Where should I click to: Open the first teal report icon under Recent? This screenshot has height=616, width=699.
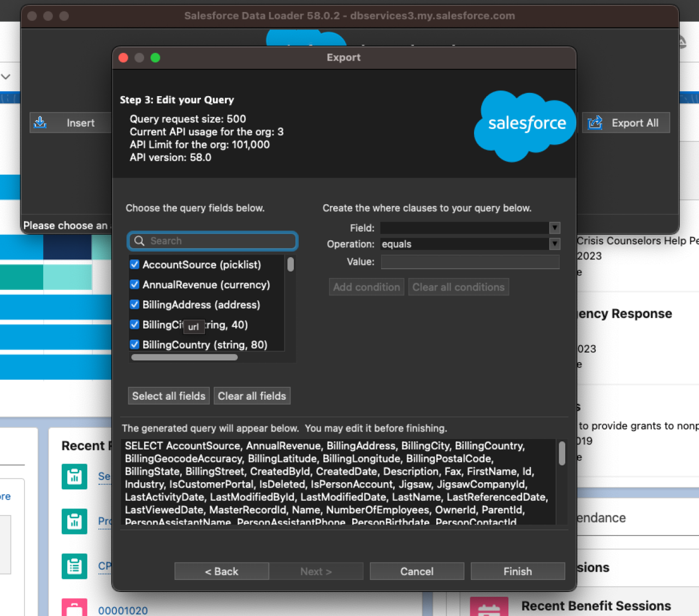coord(74,476)
